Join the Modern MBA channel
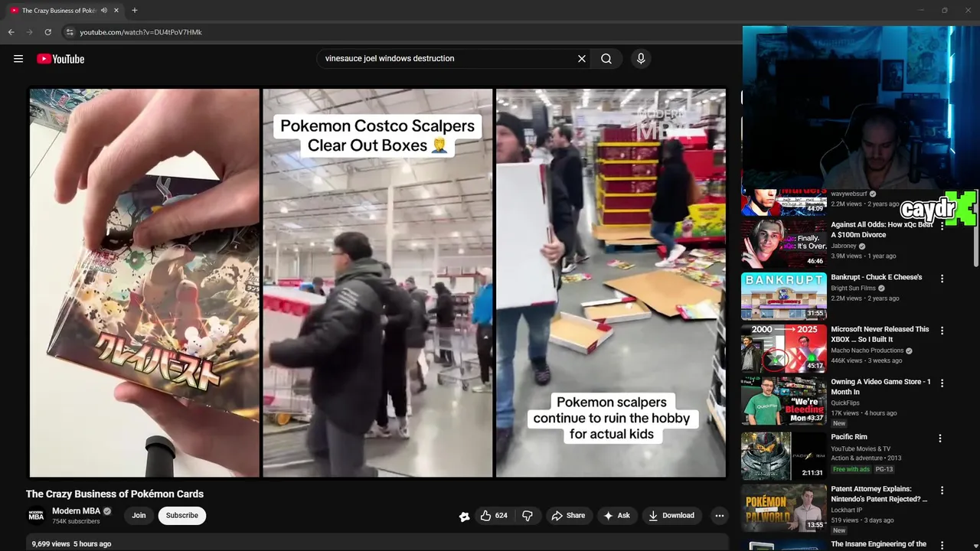Viewport: 980px width, 551px height. click(139, 516)
